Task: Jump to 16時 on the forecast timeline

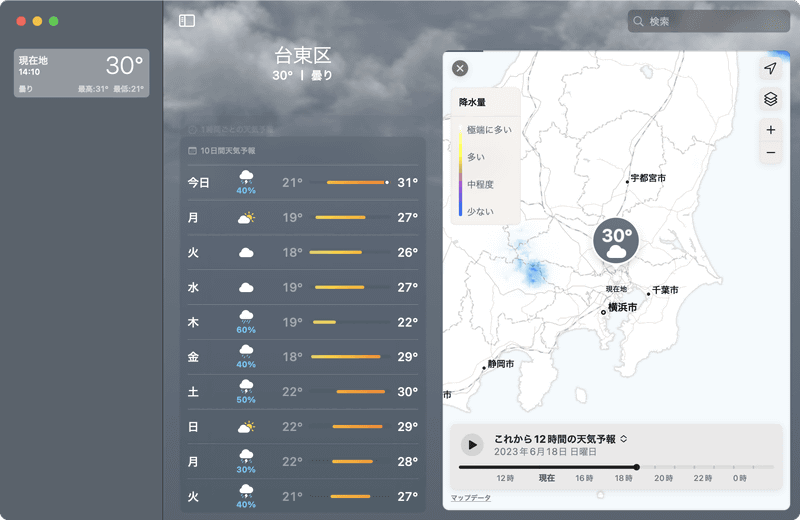Action: tap(584, 478)
